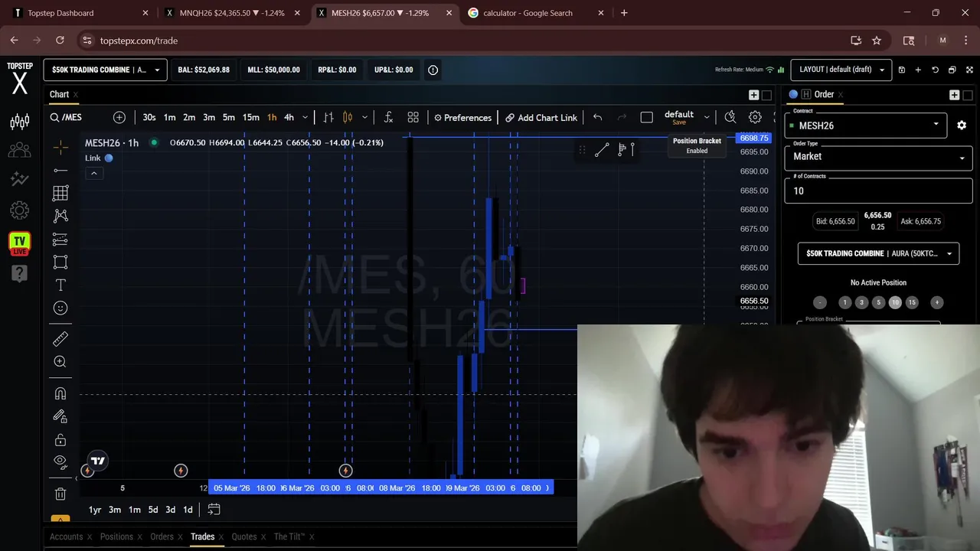Click the plus compare symbol icon

pos(119,117)
